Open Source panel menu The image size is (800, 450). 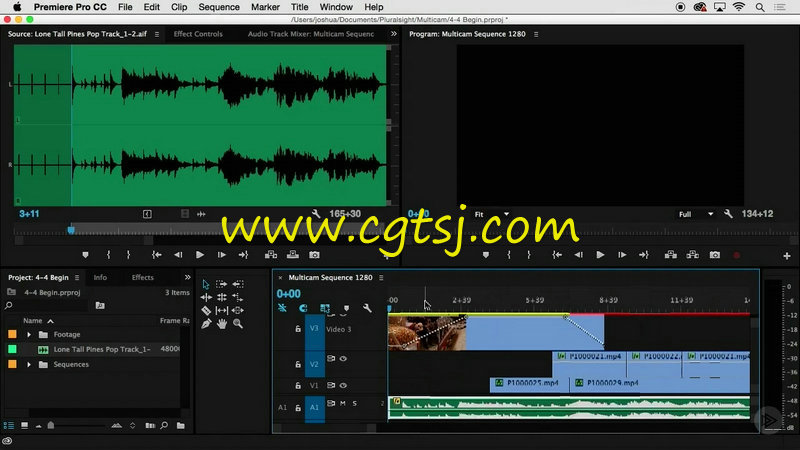point(157,34)
